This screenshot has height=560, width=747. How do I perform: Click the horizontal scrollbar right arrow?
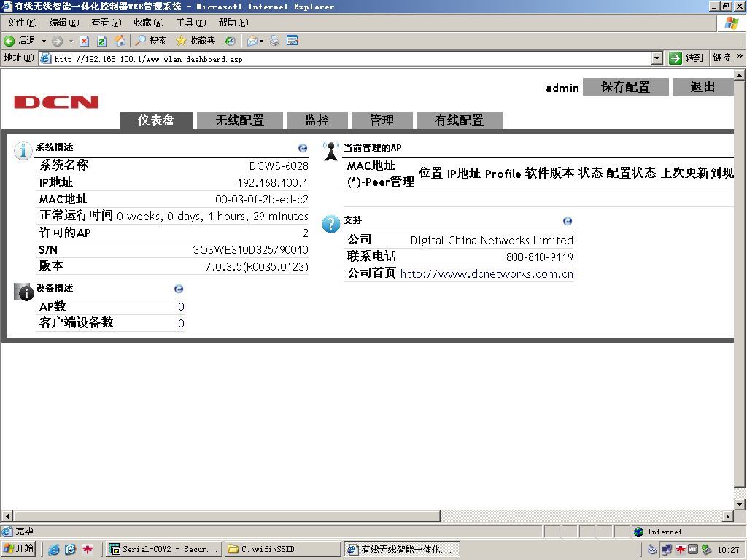(x=728, y=516)
